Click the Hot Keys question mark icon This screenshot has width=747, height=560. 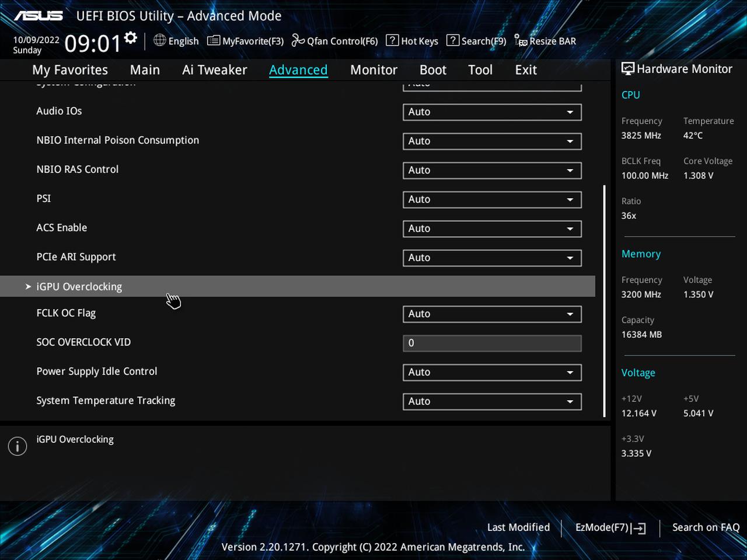click(x=392, y=40)
